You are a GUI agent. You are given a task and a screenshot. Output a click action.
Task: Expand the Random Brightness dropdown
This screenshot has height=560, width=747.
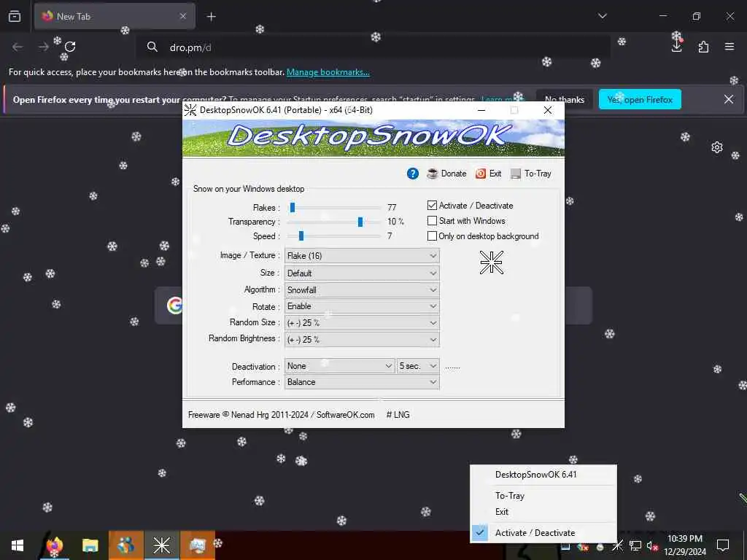(x=362, y=340)
